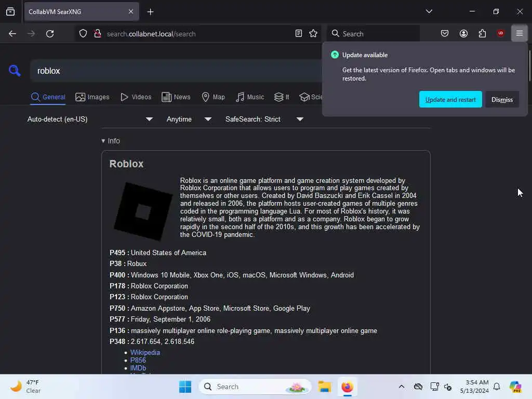This screenshot has width=532, height=399.
Task: Click the Firefox toolbar Search box
Action: (373, 34)
